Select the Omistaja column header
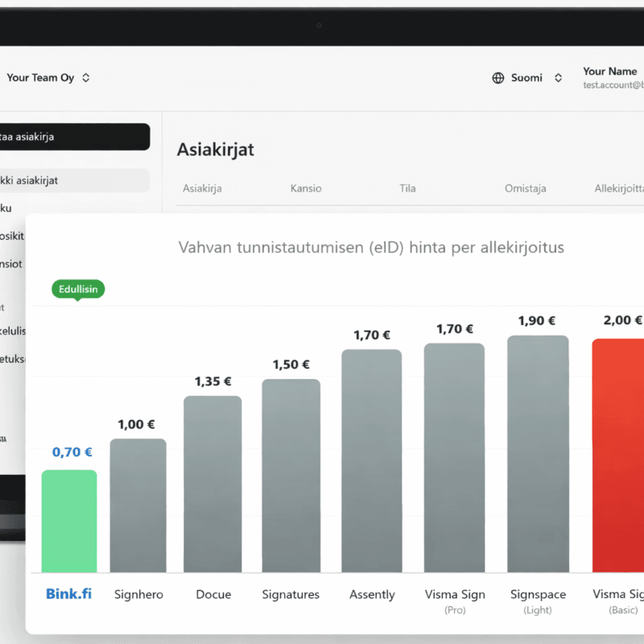Viewport: 644px width, 644px height. [x=525, y=188]
